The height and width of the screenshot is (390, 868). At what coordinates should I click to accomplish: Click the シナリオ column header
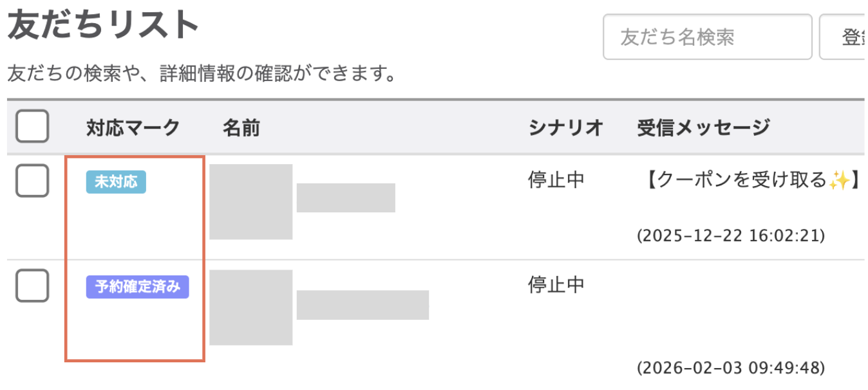point(564,127)
